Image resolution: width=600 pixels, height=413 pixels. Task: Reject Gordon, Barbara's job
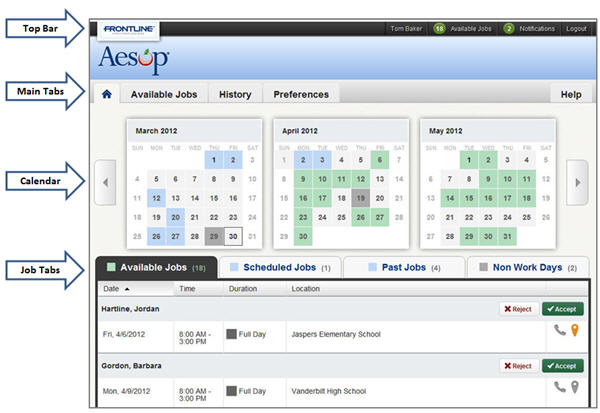point(519,366)
